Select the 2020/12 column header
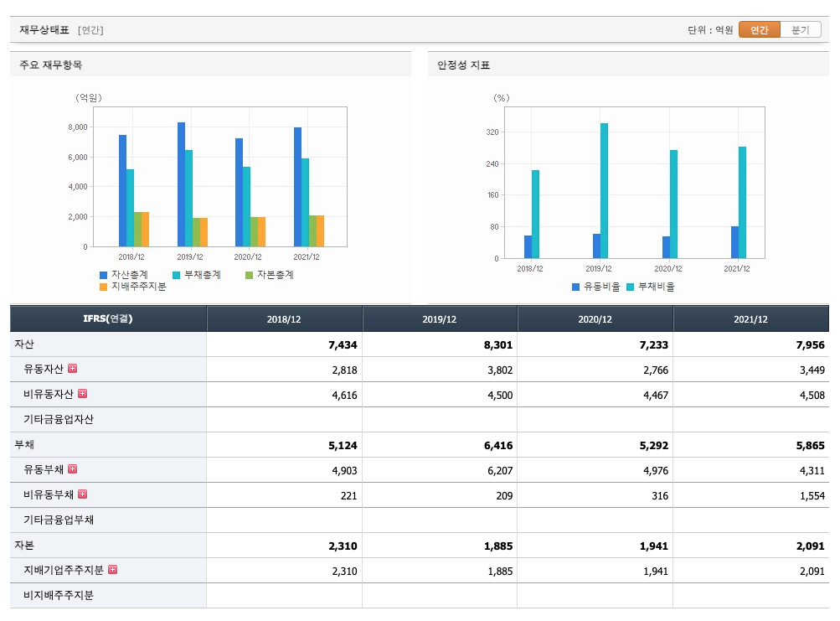This screenshot has height=621, width=840. (595, 319)
